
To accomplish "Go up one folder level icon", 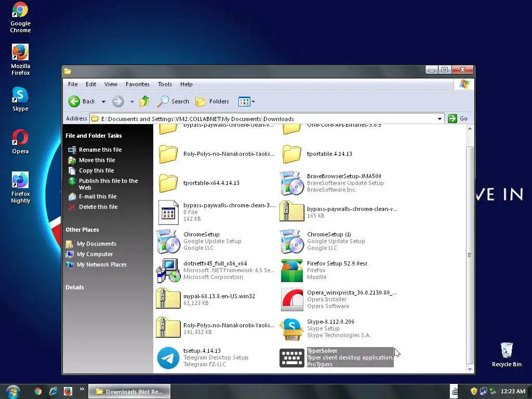I will (x=144, y=101).
